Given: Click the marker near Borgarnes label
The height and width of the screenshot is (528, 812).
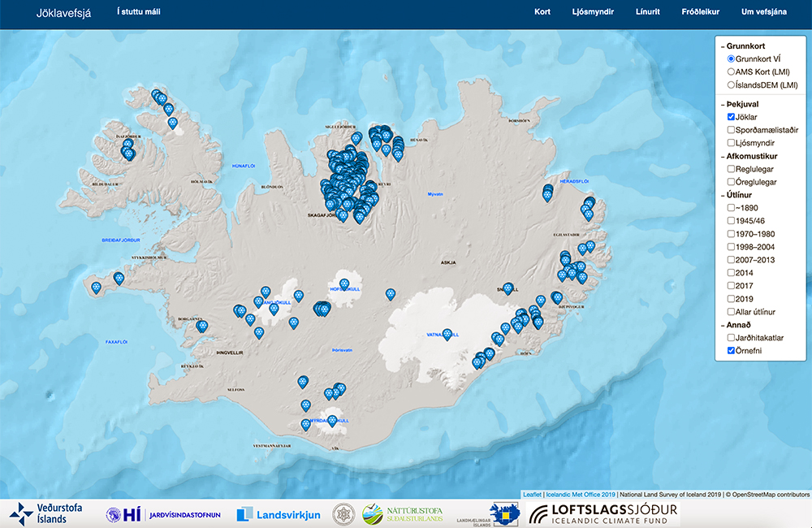Looking at the screenshot, I should 202,326.
